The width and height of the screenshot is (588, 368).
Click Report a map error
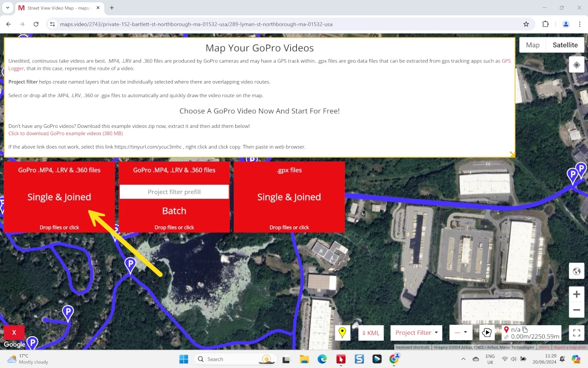tap(570, 347)
